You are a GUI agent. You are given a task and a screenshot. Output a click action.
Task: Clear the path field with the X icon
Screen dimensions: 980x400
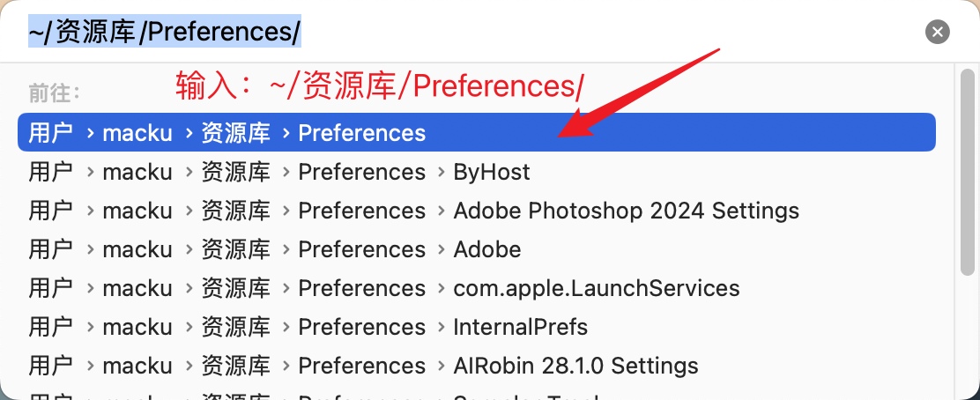point(937,32)
